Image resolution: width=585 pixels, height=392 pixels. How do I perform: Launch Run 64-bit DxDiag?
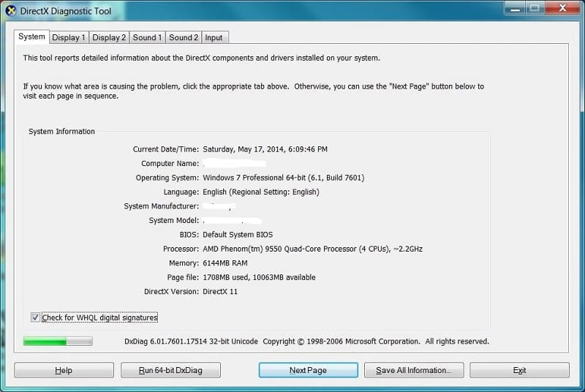[x=170, y=370]
